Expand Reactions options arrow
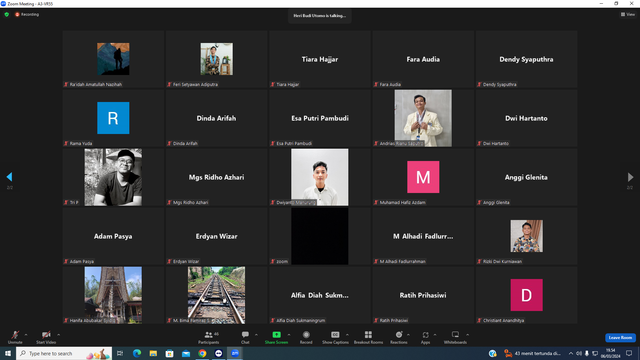Screen dimensions: 640x360 coord(408,335)
